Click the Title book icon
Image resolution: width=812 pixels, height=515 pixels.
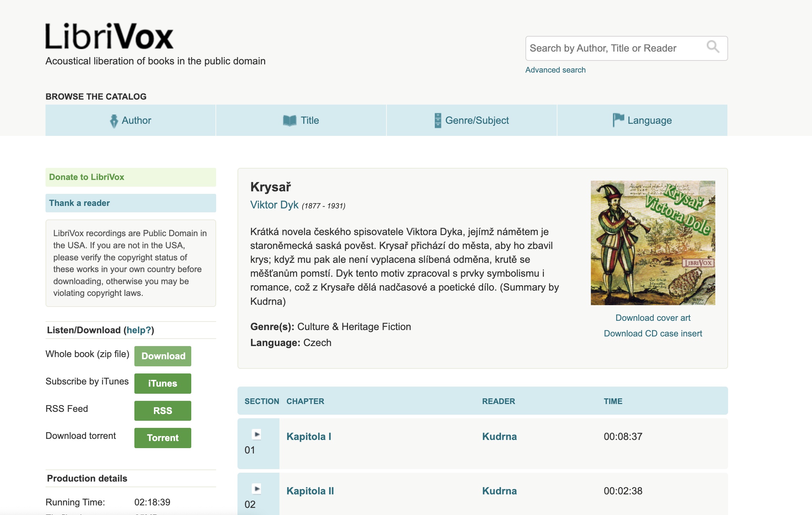point(289,121)
